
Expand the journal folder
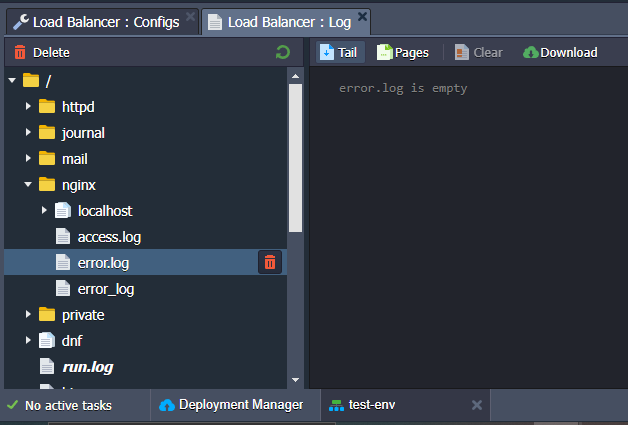[28, 132]
